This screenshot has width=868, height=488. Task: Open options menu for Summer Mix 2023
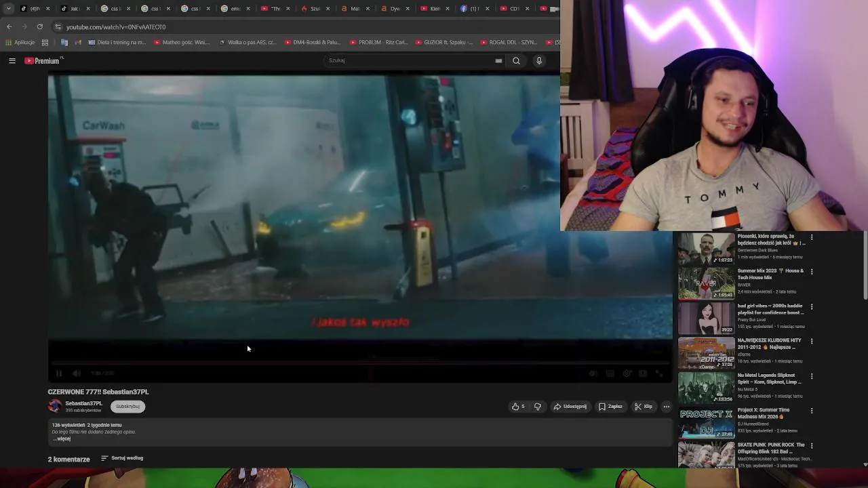pyautogui.click(x=812, y=272)
